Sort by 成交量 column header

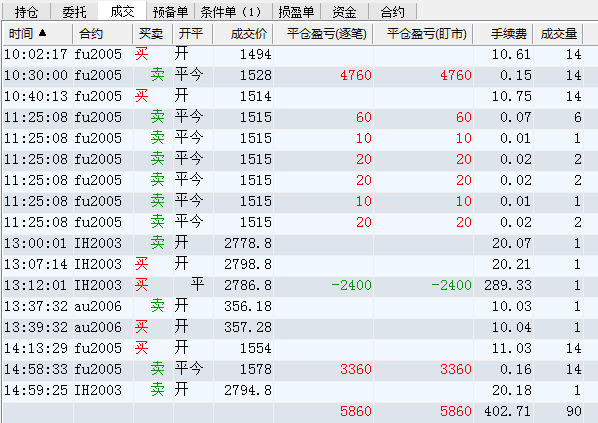pos(558,34)
